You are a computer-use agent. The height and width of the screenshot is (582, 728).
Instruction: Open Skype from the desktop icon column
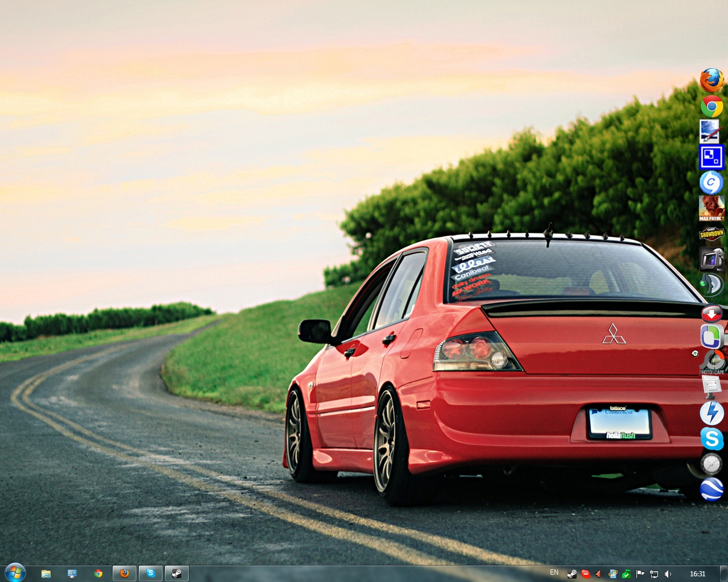pyautogui.click(x=712, y=439)
